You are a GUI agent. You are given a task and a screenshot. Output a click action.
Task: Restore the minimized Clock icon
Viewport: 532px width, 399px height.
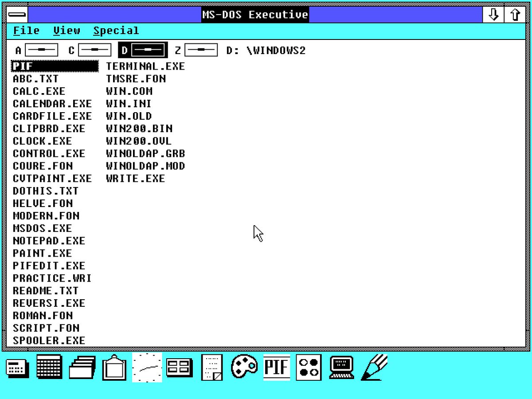tap(147, 368)
